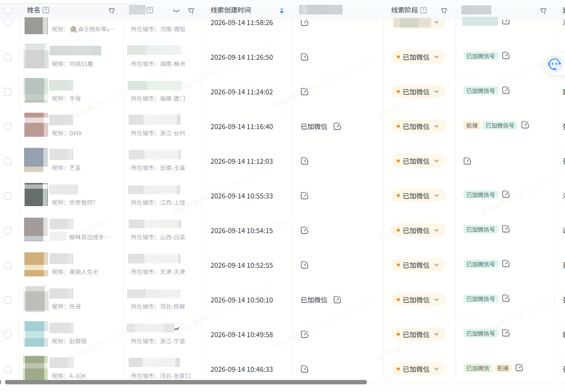Click the edit icon beside the 11:12:03 timestamp
Image resolution: width=565 pixels, height=392 pixels.
pos(304,161)
